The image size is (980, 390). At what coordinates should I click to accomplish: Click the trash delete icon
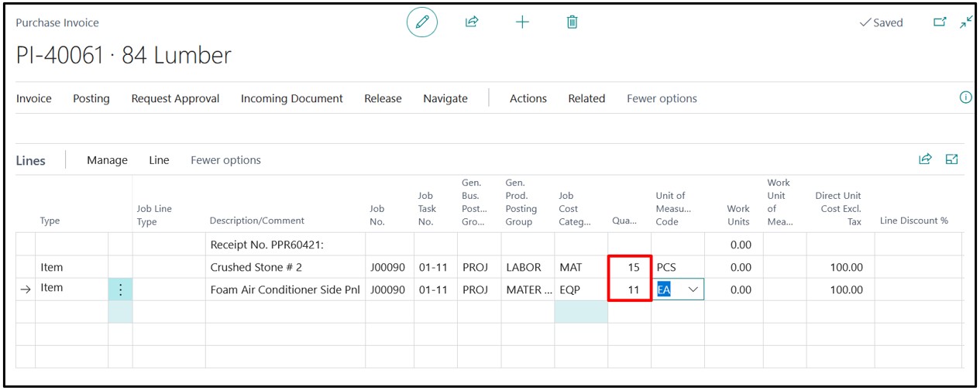572,22
